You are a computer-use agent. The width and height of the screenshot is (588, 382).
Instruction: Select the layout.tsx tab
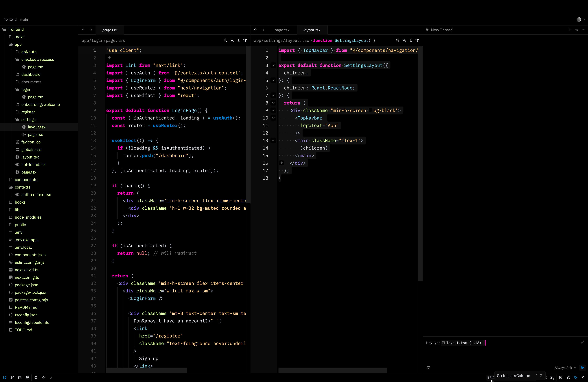tap(312, 30)
